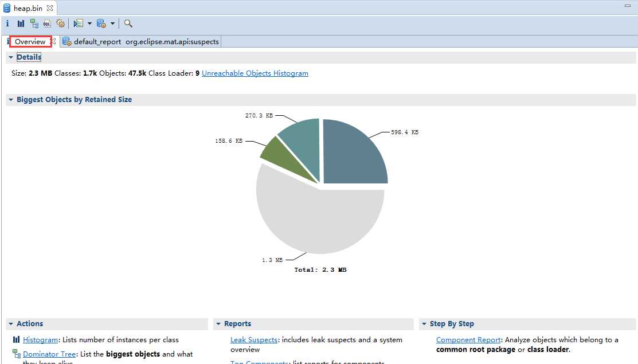
Task: Select the heap.bin editor tab
Action: coord(28,8)
